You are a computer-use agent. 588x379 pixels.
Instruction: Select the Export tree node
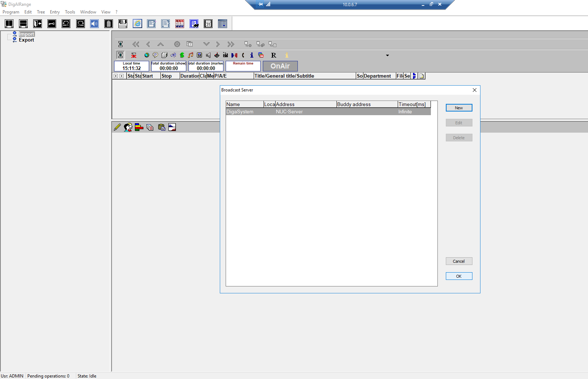click(x=26, y=40)
